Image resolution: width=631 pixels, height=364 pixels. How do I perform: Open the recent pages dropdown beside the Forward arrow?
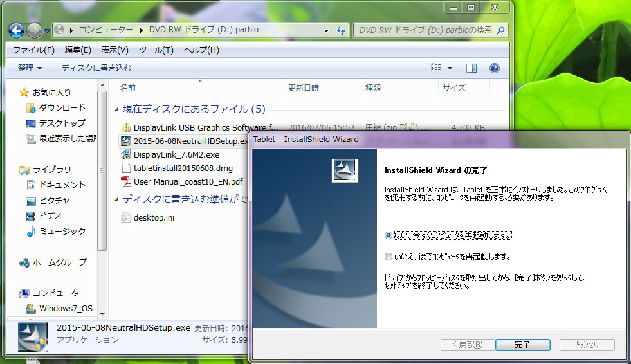[x=47, y=31]
